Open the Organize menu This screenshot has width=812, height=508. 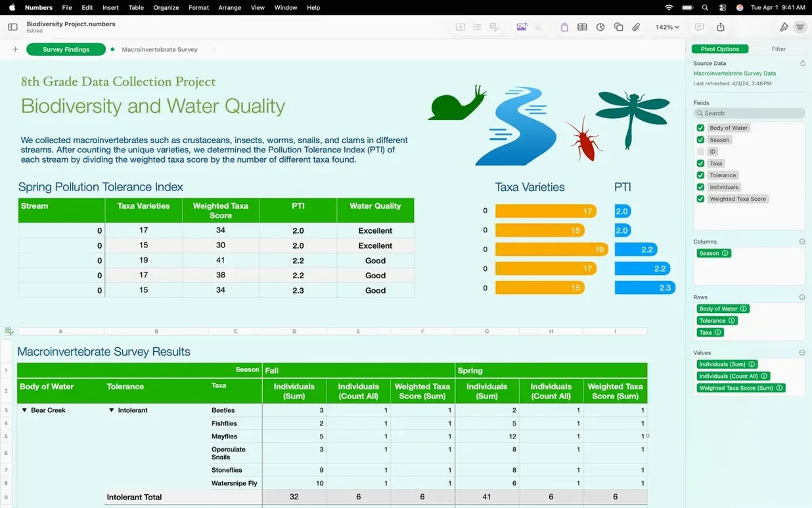coord(166,7)
